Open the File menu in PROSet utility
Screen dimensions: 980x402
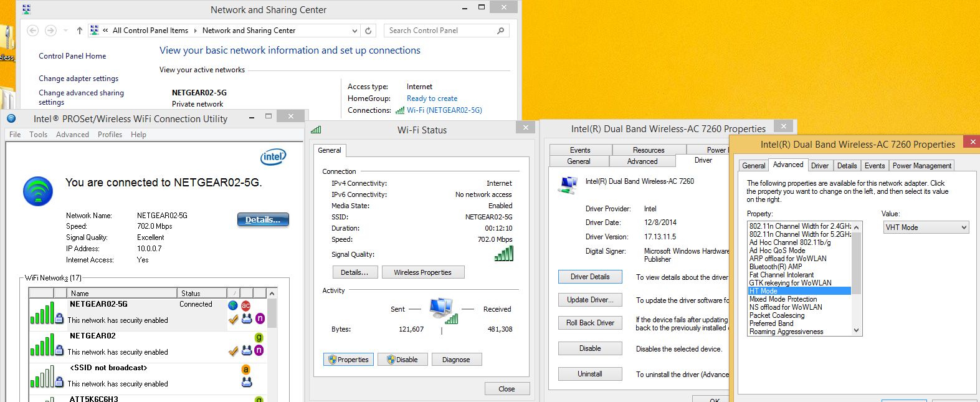tap(15, 135)
